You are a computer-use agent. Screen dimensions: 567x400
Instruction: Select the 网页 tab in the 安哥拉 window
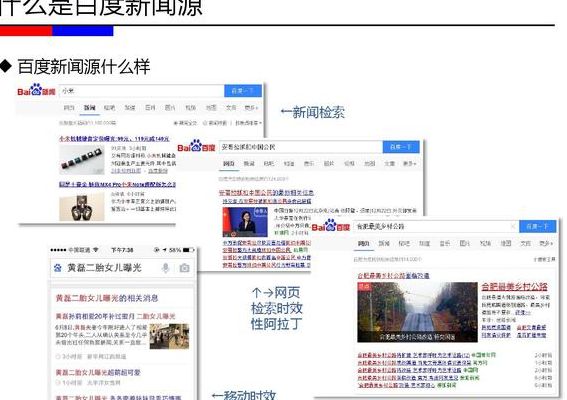point(229,164)
